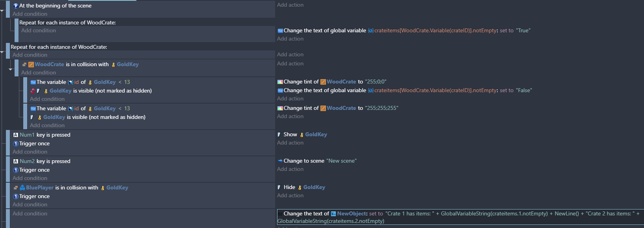Click the red inverted-condition icon before GoldKey is visible
The width and height of the screenshot is (644, 228).
coord(33,91)
